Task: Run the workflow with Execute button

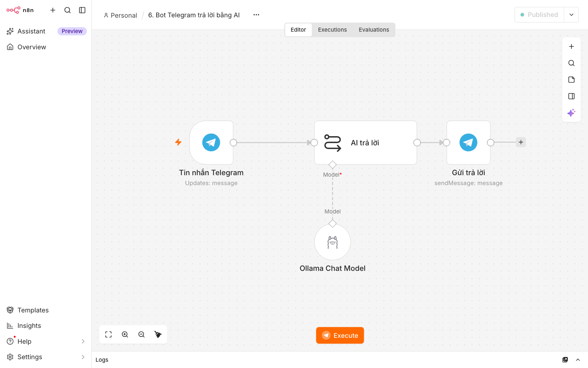Action: pyautogui.click(x=340, y=336)
